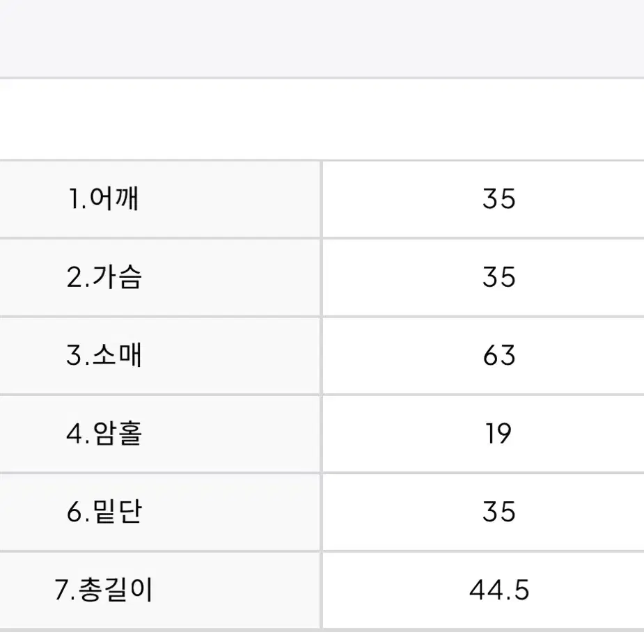
Task: Click the number 7 before 총길이
Action: pyautogui.click(x=61, y=590)
